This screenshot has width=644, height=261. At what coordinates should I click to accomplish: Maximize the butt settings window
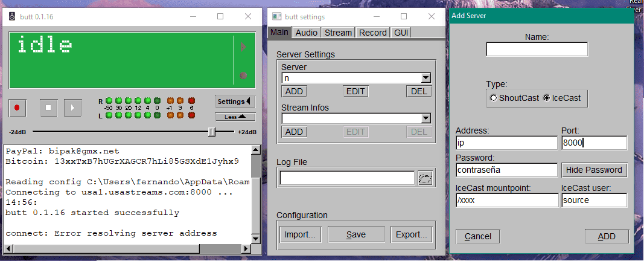tap(404, 16)
